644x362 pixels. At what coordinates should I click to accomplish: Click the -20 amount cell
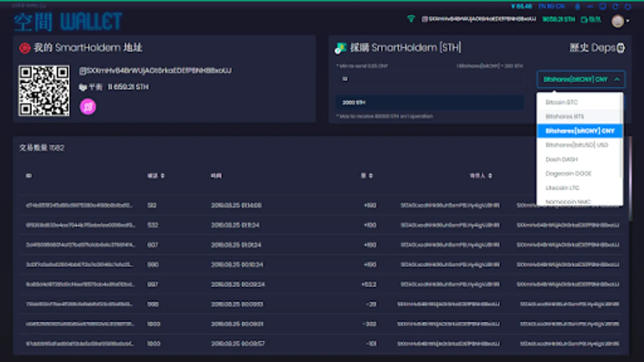[x=371, y=304]
